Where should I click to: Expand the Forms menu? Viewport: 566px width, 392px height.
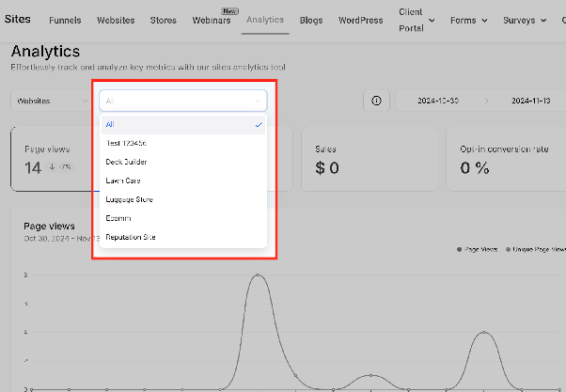pyautogui.click(x=468, y=21)
